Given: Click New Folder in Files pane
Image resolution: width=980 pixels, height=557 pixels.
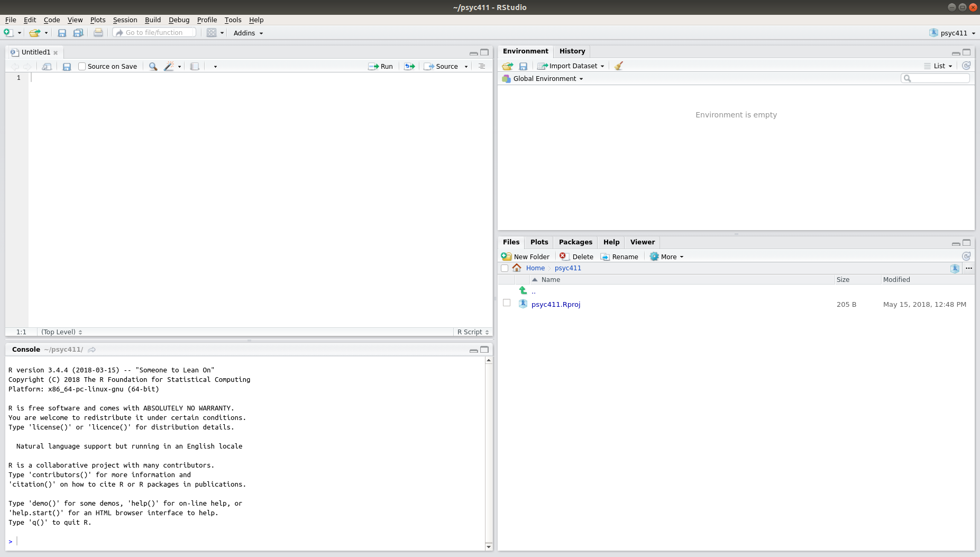Looking at the screenshot, I should click(525, 257).
